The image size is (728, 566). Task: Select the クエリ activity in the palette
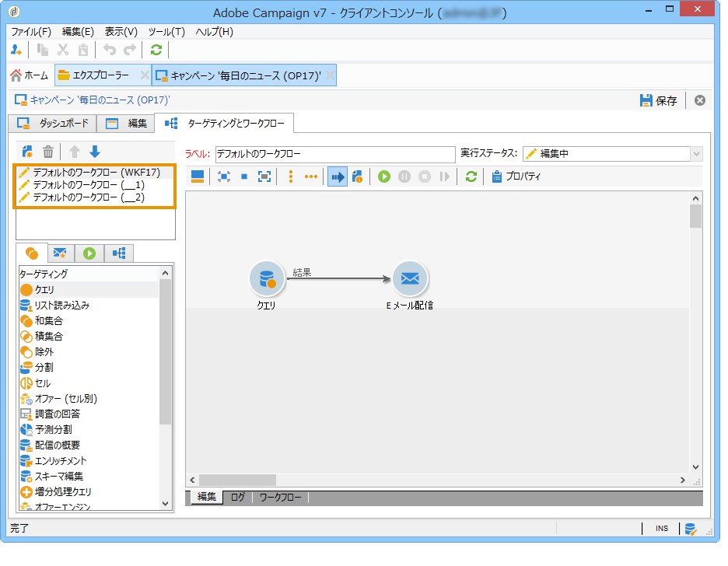89,290
